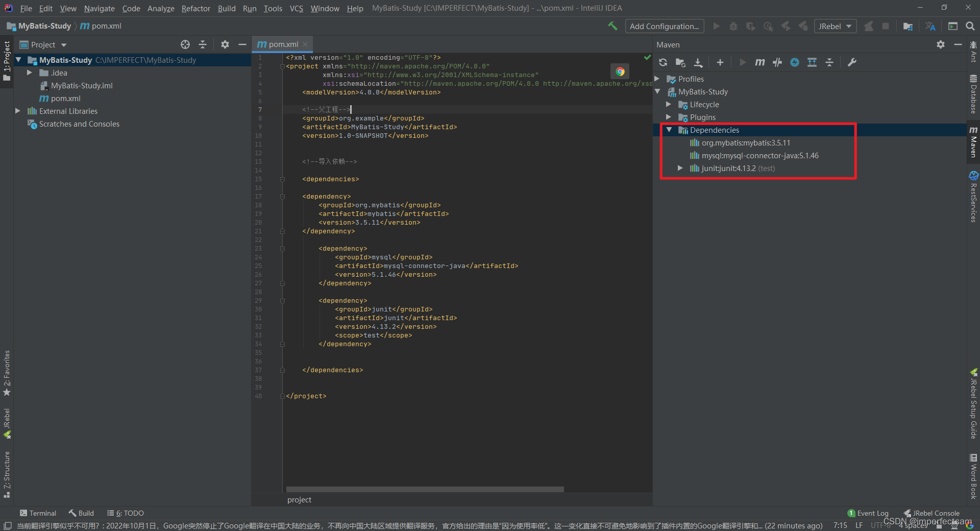This screenshot has width=980, height=531.
Task: Expand Plugins node in Maven
Action: coord(669,117)
